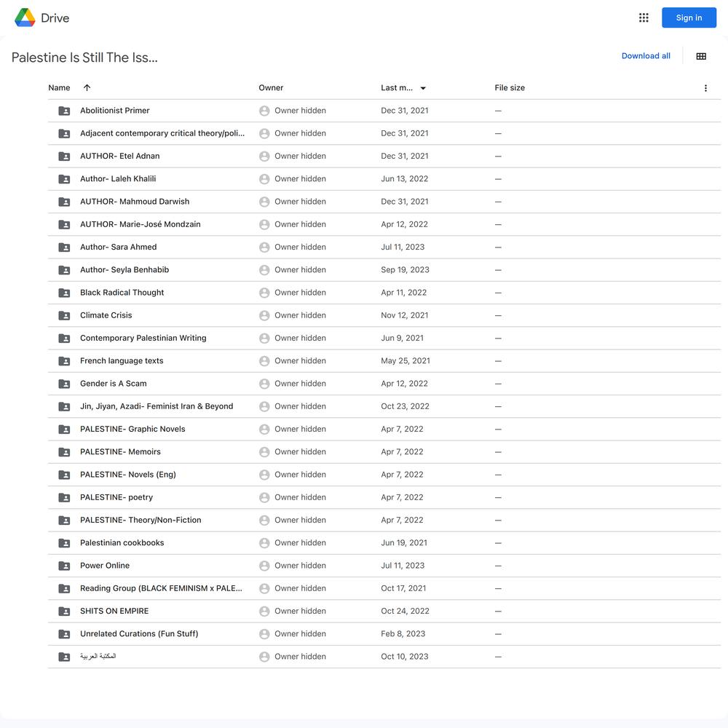Open the Black Radical Thought folder

pos(122,293)
